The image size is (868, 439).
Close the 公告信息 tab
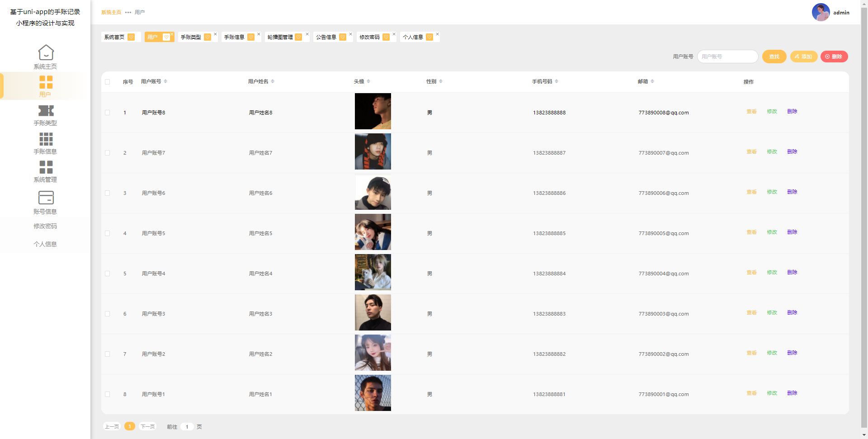tap(350, 34)
